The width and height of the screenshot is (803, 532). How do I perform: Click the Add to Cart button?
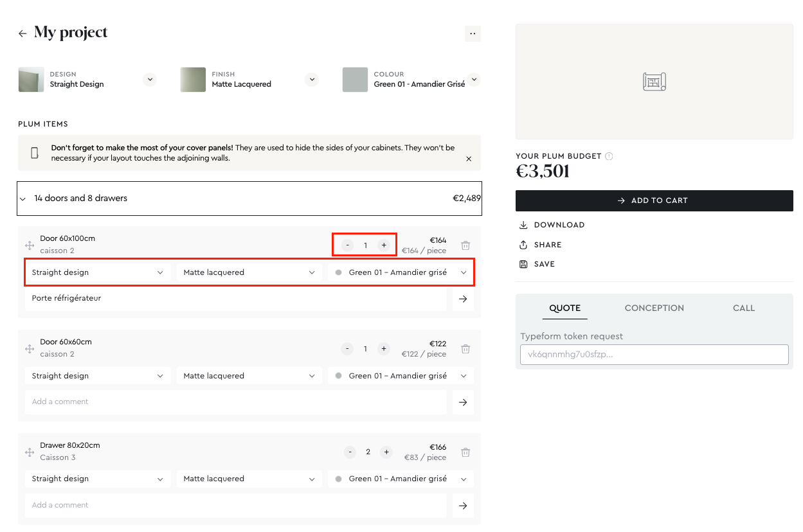654,200
